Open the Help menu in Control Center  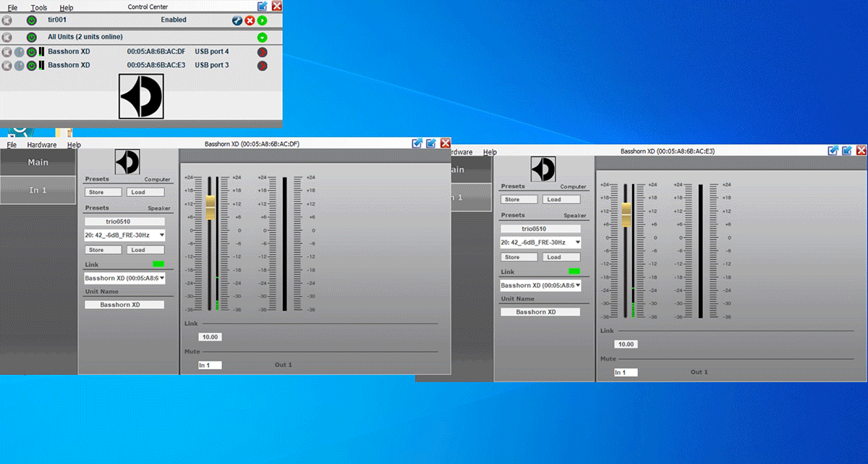pyautogui.click(x=67, y=7)
